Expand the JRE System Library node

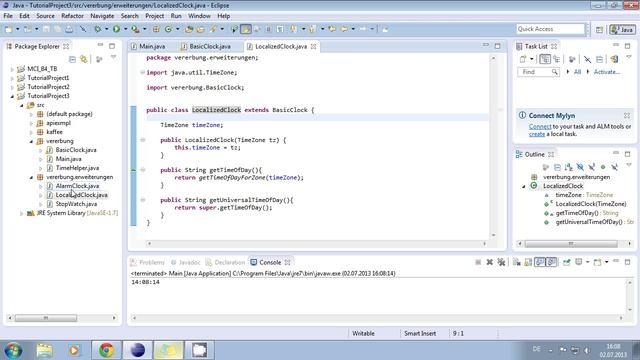22,213
